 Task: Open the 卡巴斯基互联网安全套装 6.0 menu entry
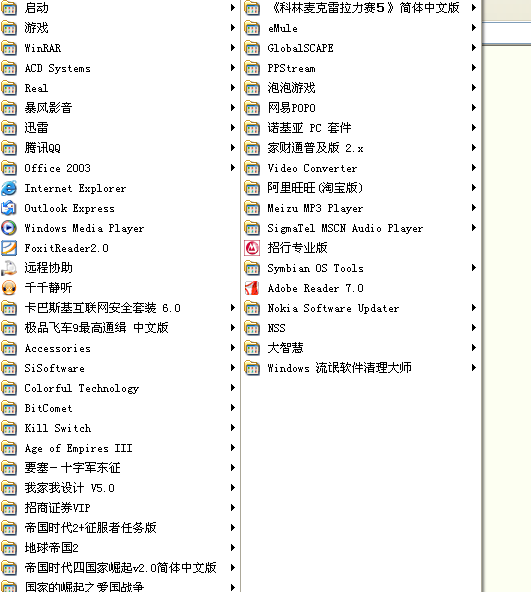click(119, 308)
